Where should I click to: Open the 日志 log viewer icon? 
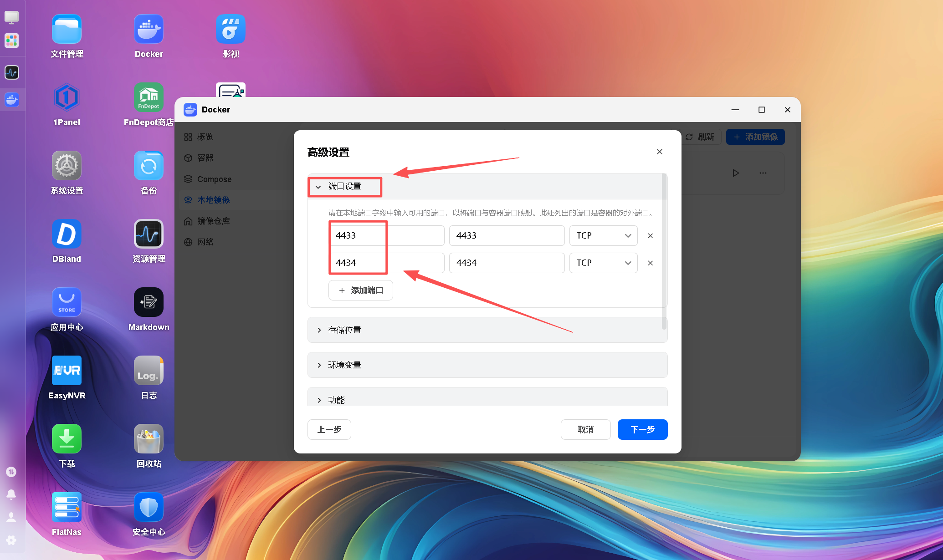click(149, 371)
